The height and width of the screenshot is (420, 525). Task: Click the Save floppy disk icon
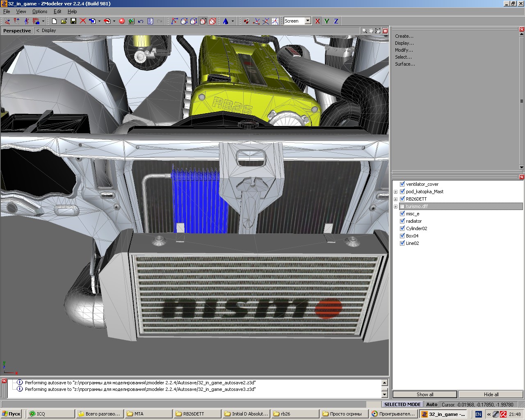[73, 21]
